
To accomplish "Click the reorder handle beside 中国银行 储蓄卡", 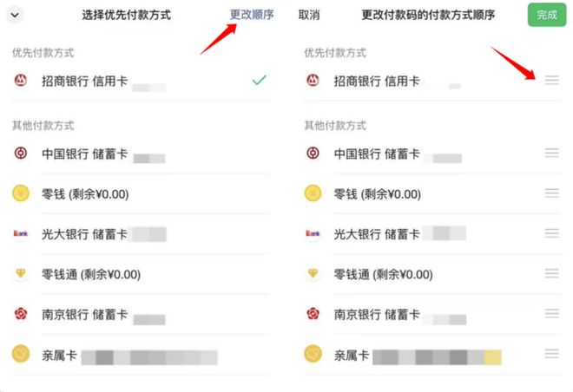I will (552, 153).
